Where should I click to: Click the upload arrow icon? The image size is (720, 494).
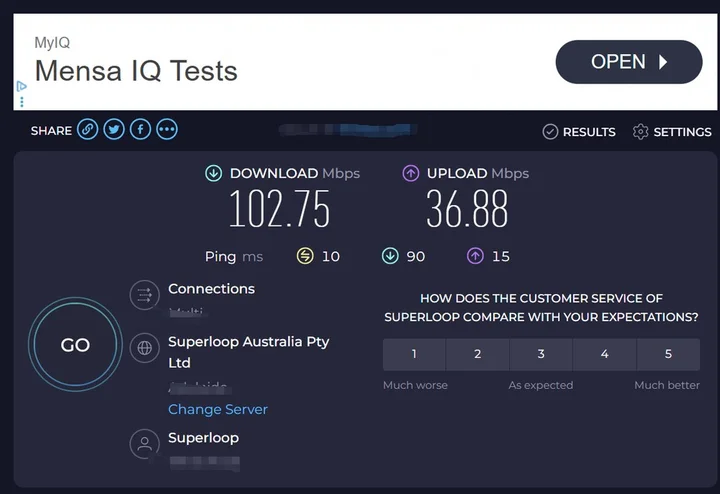[x=410, y=173]
